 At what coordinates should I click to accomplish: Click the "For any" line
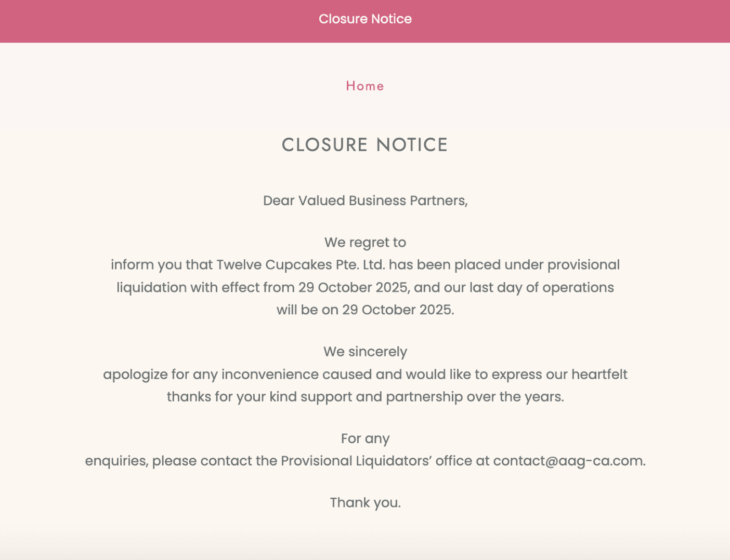(x=365, y=439)
